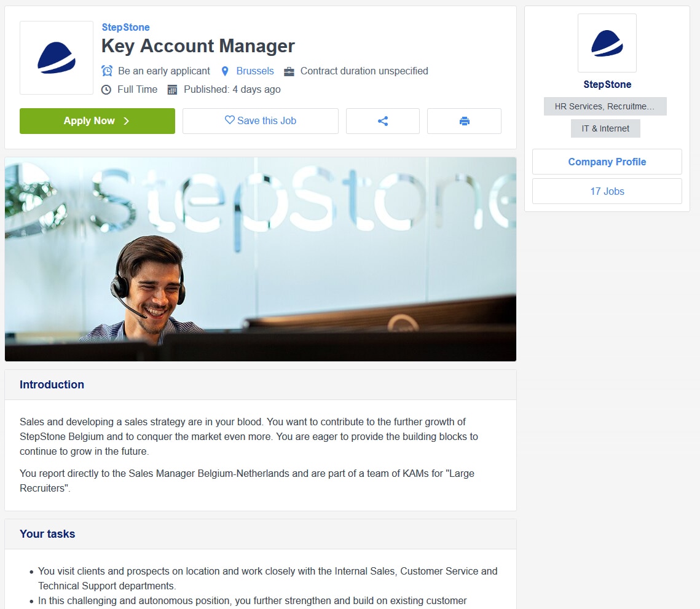Select the HR Services, Recruitment tag
The image size is (700, 609).
click(x=605, y=106)
